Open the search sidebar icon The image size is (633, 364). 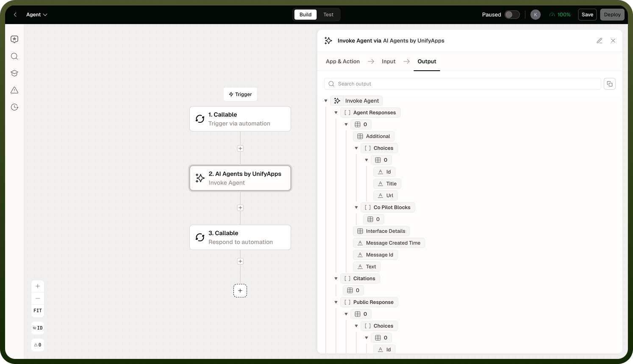click(x=14, y=56)
